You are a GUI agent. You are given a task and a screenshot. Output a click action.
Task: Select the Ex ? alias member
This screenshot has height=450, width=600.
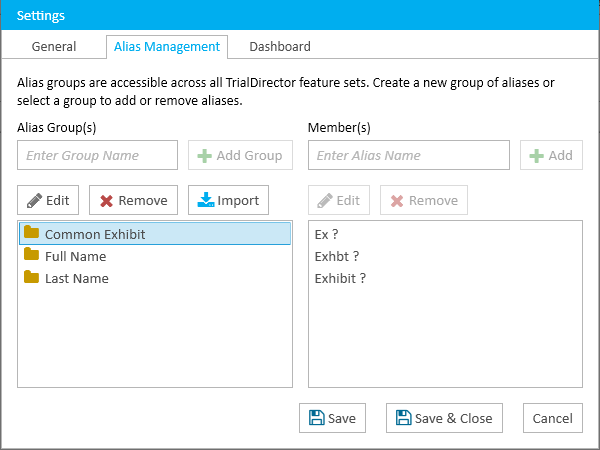(326, 235)
